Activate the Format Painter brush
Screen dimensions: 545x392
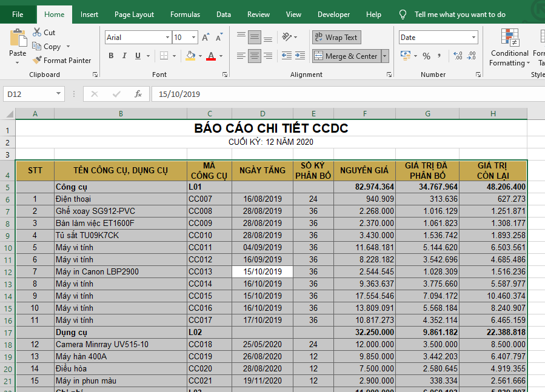coord(61,61)
